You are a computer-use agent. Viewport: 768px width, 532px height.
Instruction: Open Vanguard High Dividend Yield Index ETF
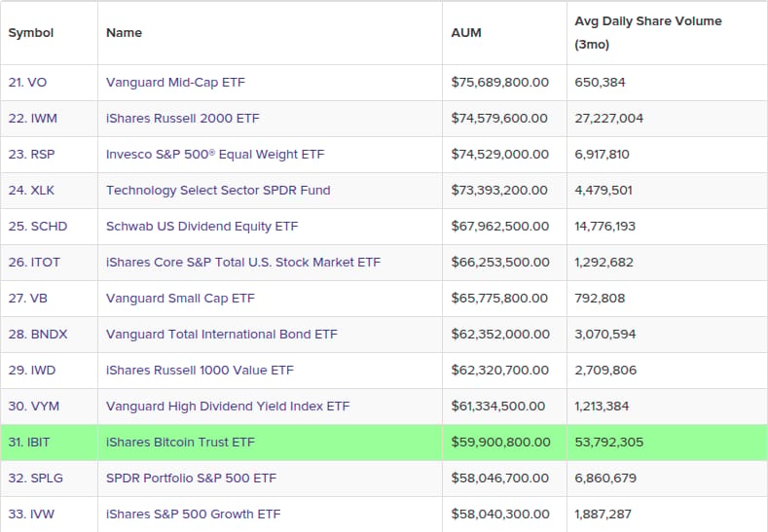[x=228, y=407]
